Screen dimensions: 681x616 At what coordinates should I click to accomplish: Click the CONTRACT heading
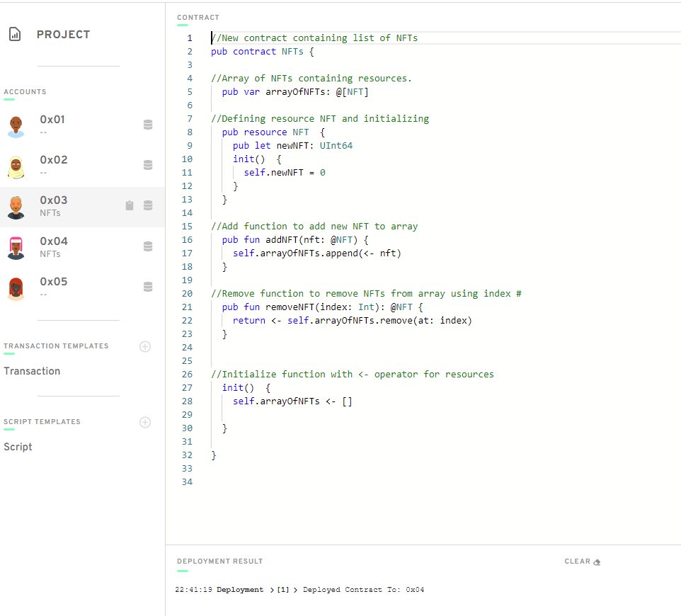point(198,18)
